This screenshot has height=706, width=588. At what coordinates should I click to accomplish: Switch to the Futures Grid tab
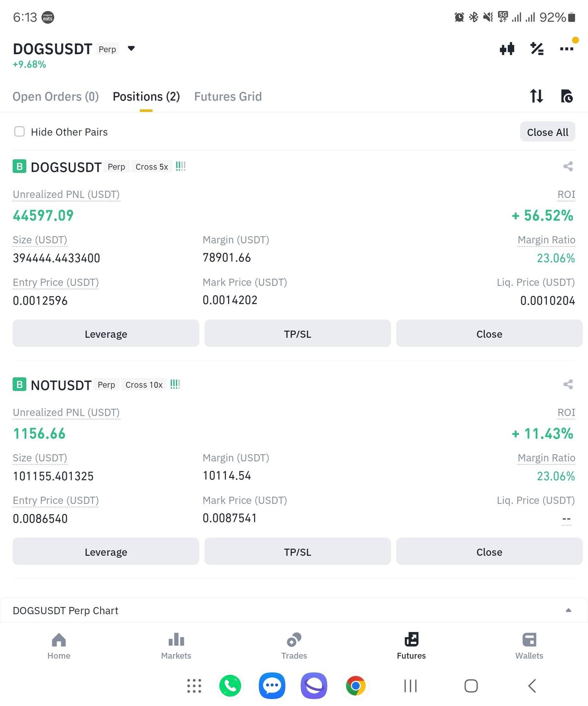(228, 96)
